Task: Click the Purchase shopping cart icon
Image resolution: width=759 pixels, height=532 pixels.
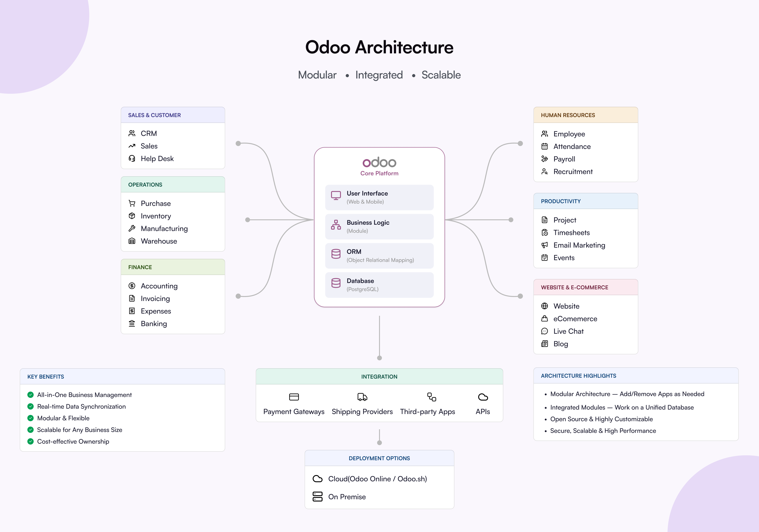Action: 132,203
